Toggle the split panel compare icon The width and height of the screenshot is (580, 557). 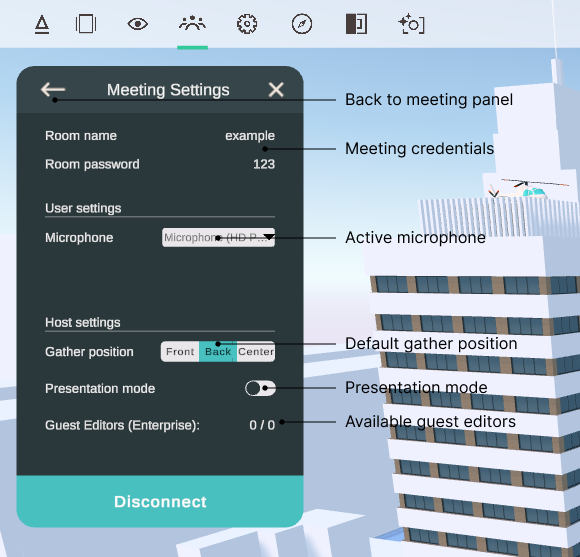click(x=356, y=24)
